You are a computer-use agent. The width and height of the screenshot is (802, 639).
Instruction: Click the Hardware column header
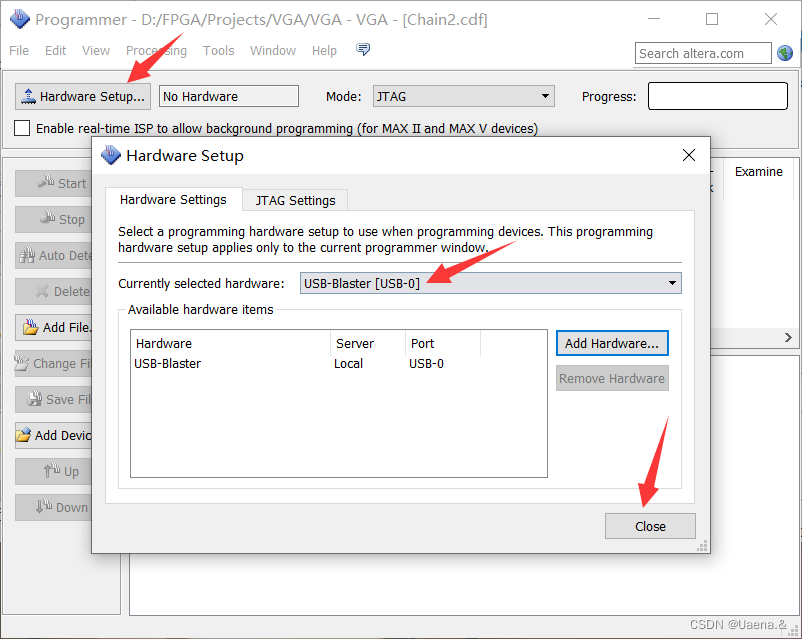[x=231, y=343]
